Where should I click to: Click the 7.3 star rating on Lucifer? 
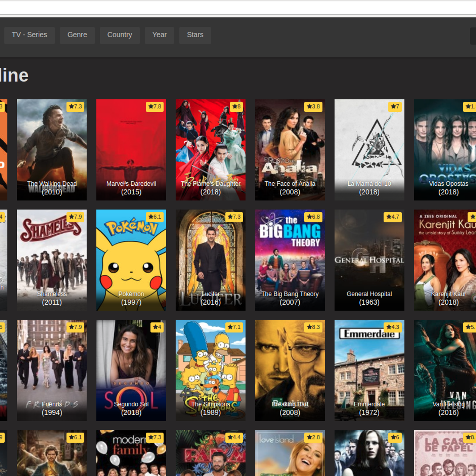tap(234, 217)
